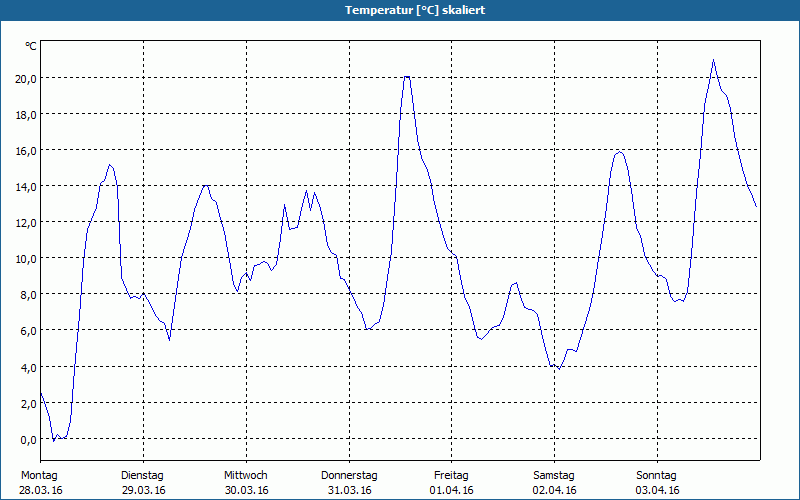Click the 10,0 y-axis value

coord(26,259)
